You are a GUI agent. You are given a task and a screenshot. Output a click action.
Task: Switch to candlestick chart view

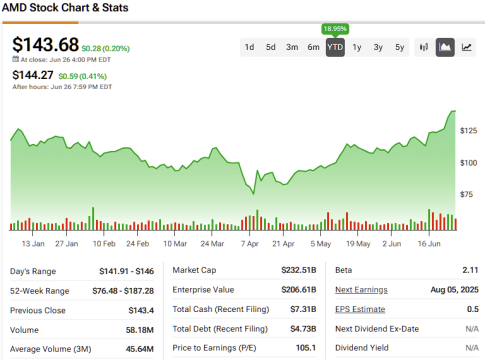(x=424, y=47)
